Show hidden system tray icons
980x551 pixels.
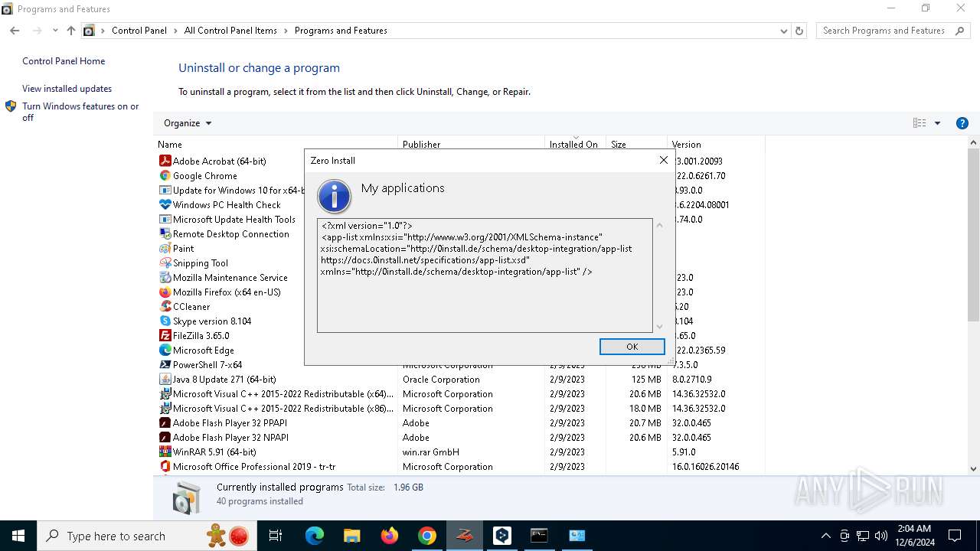[x=825, y=536]
